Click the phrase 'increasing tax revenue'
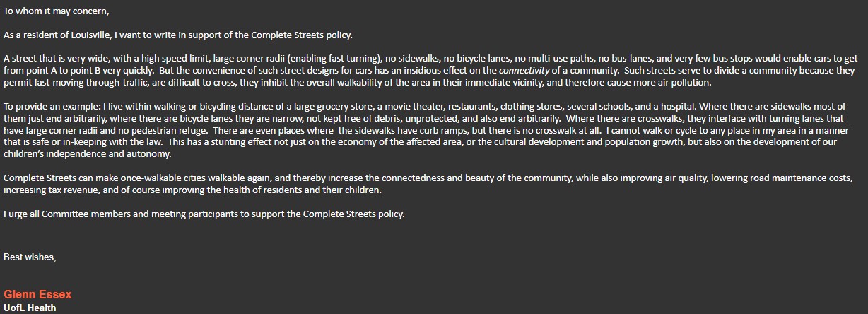868x314 pixels. pos(49,190)
